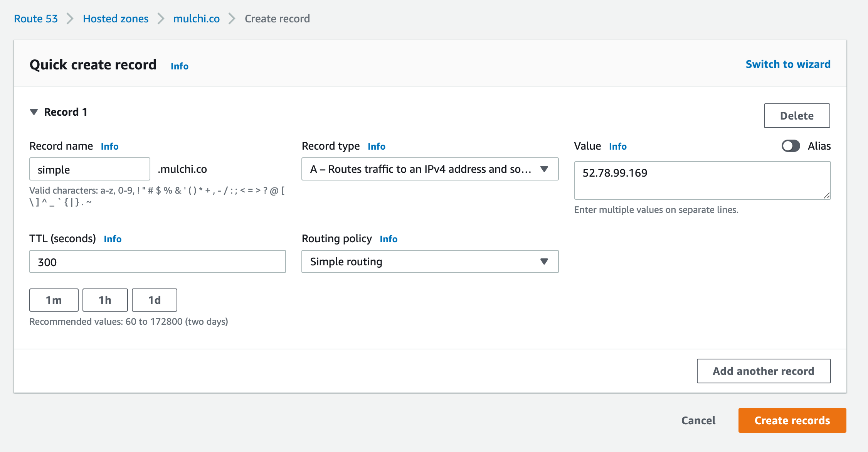
Task: Cancel record creation
Action: (x=698, y=420)
